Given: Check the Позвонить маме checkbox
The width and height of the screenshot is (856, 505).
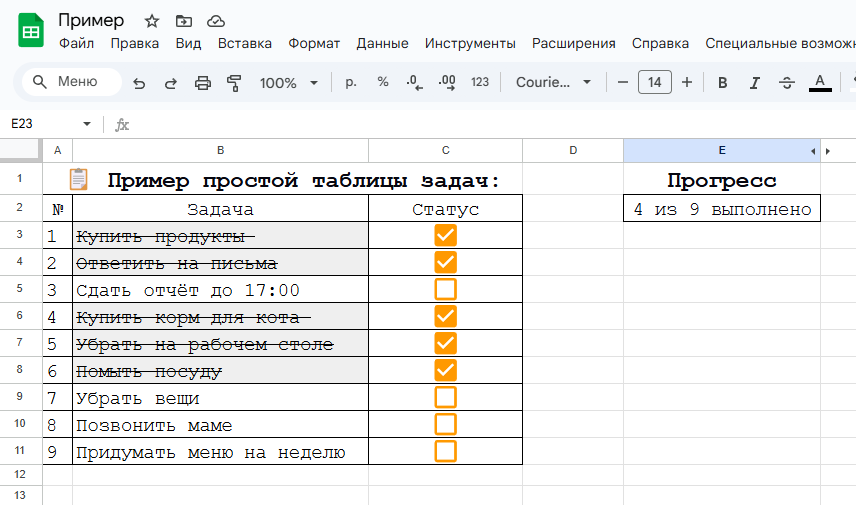Looking at the screenshot, I should pyautogui.click(x=445, y=424).
